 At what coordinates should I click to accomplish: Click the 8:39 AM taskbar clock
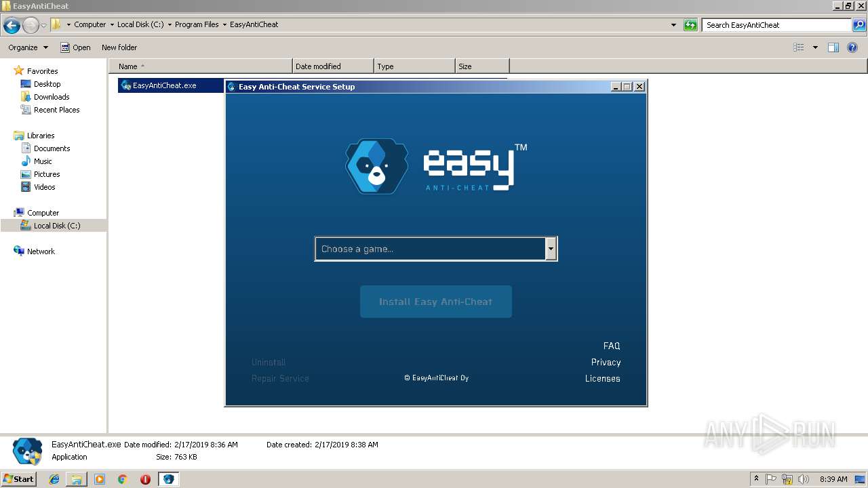(833, 479)
